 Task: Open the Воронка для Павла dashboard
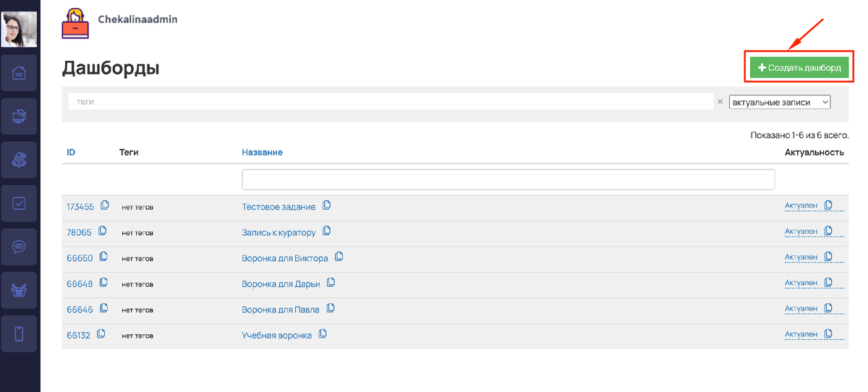pos(281,310)
